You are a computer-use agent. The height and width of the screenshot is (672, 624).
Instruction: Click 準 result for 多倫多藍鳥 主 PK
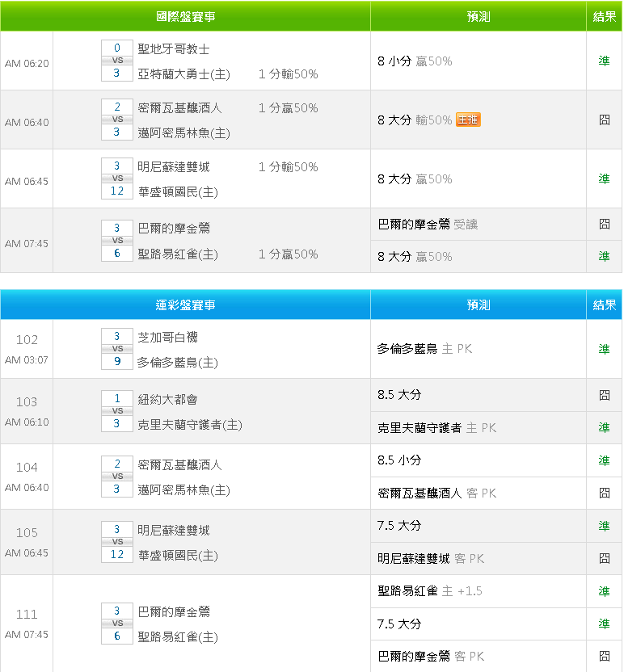coord(604,349)
